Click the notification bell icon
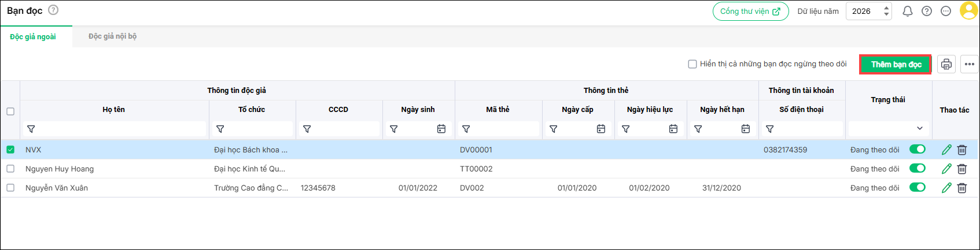The width and height of the screenshot is (980, 250). tap(907, 12)
